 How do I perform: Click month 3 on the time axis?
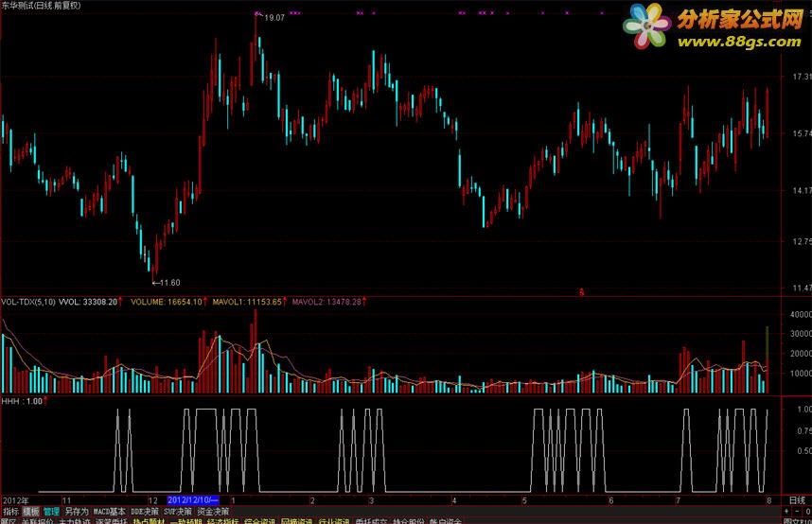[x=371, y=500]
